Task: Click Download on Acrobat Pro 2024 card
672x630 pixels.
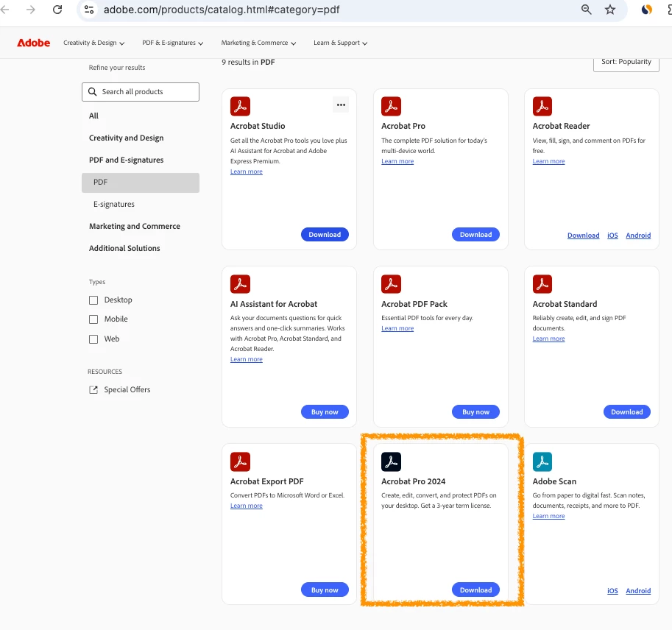Action: click(475, 590)
